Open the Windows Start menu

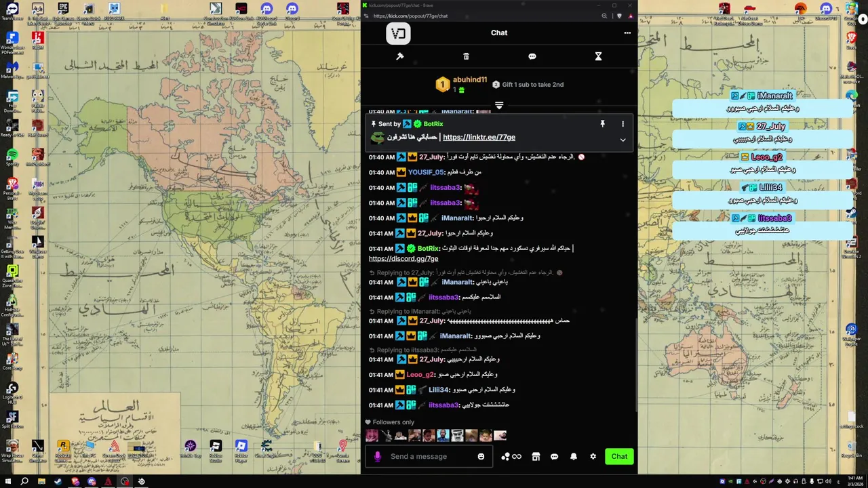point(7,481)
